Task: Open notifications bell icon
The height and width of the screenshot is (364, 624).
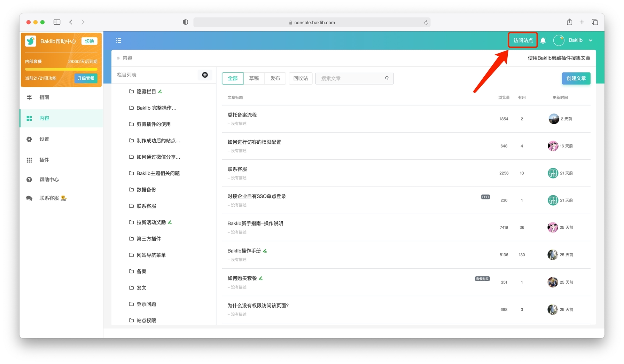Action: click(543, 41)
